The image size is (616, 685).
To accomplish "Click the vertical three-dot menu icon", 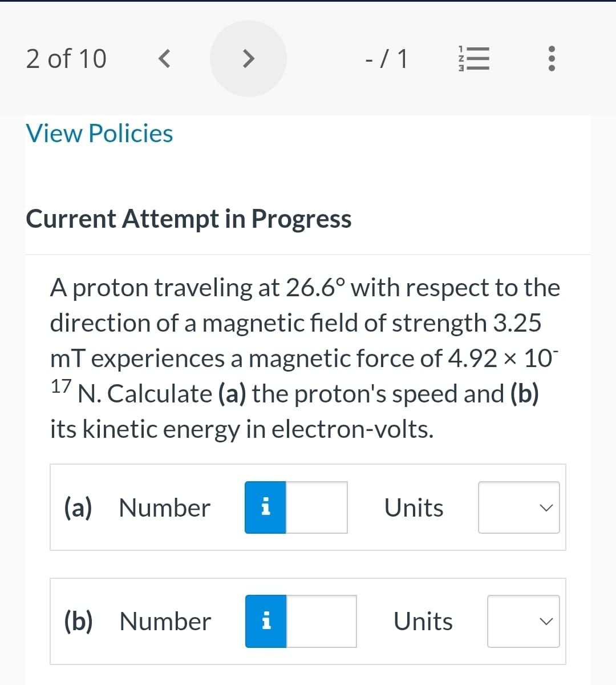I will tap(551, 58).
